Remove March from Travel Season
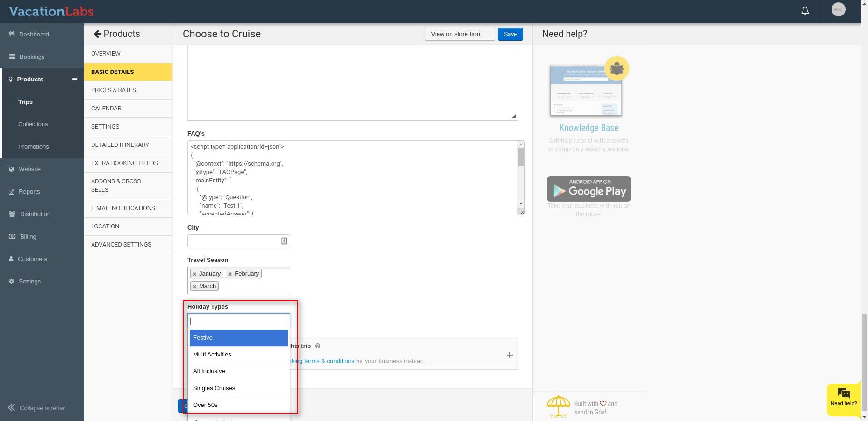This screenshot has height=421, width=868. (194, 287)
